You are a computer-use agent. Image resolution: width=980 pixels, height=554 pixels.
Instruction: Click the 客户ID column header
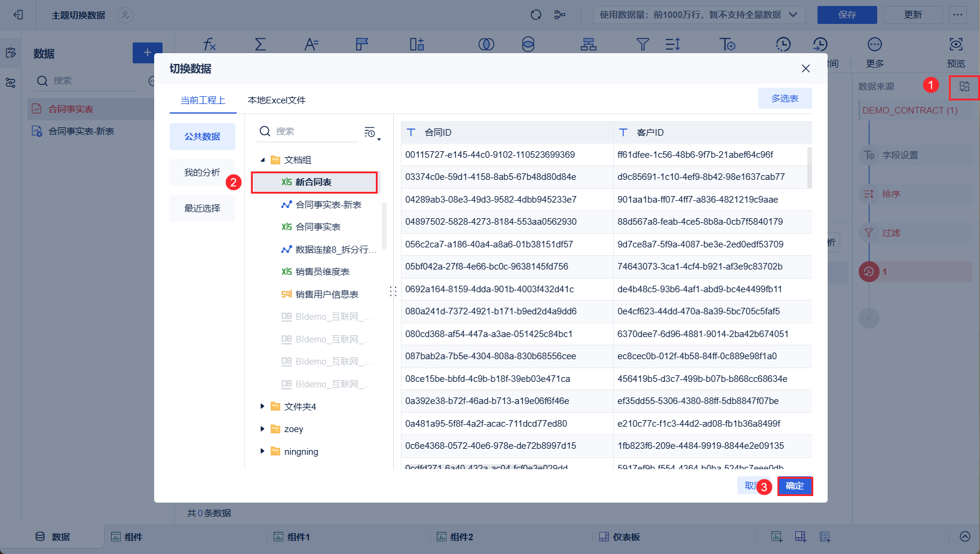coord(712,133)
